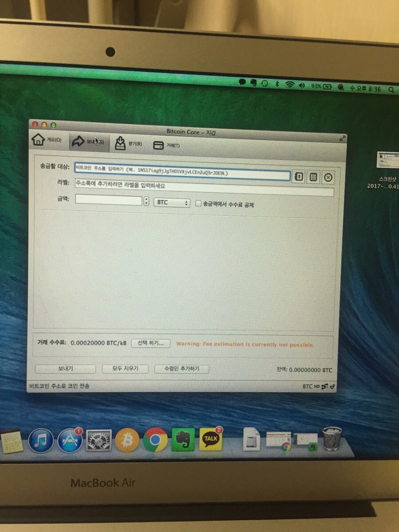Open the Time Machine menu bar icon

coord(265,83)
